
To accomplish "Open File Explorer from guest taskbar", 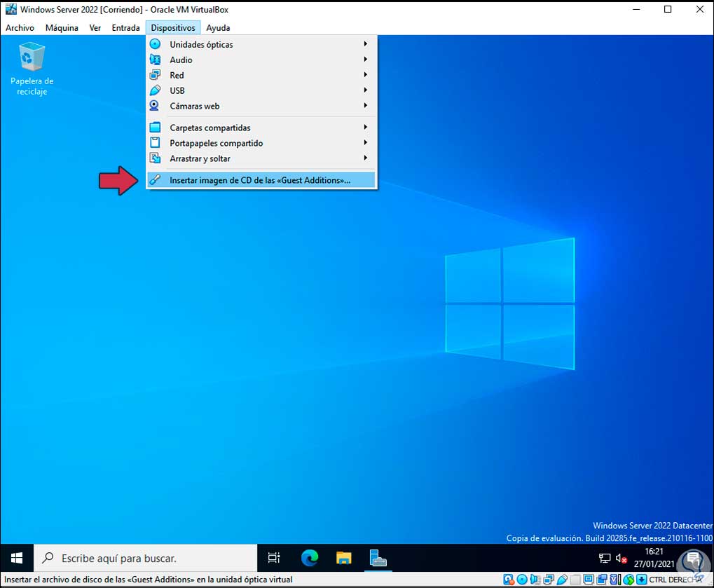I will [344, 558].
